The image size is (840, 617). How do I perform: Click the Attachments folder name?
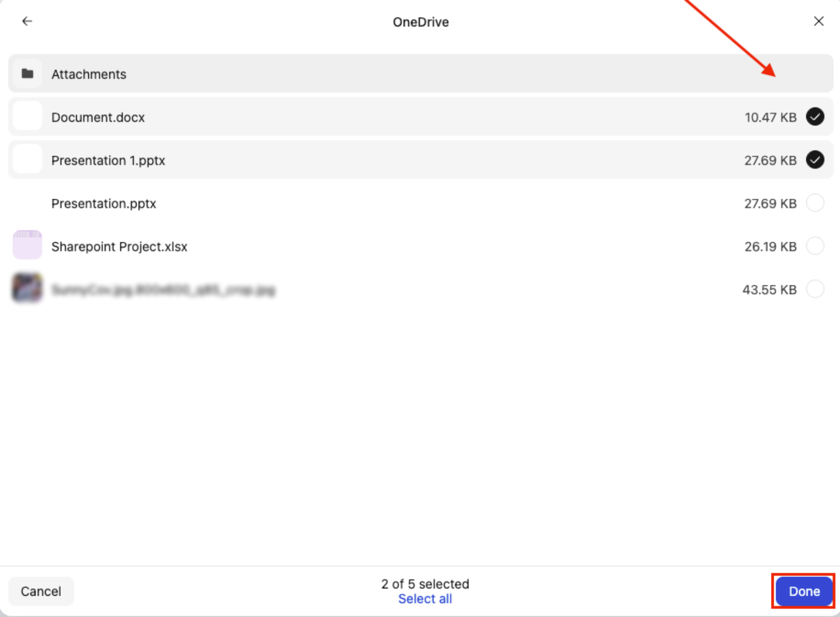click(89, 74)
